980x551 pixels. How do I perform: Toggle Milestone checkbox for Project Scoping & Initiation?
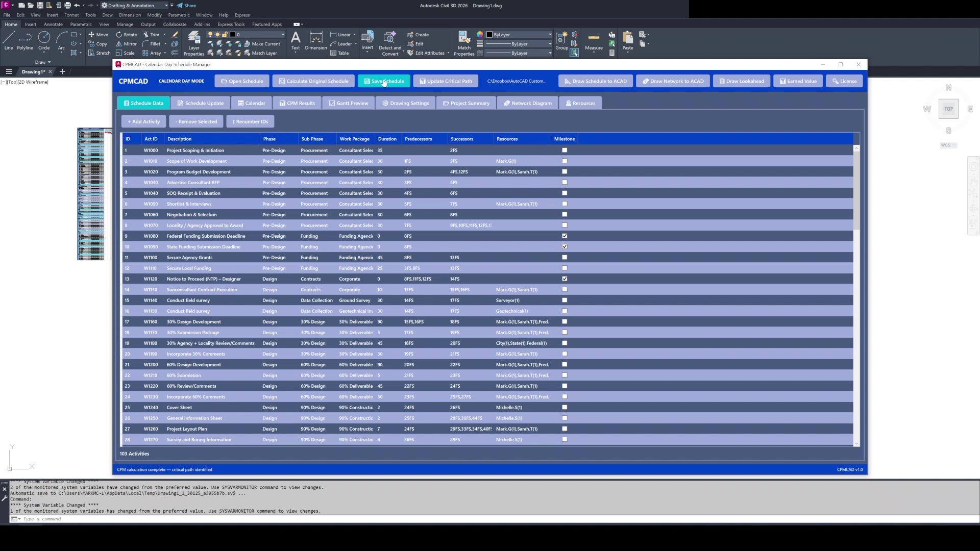pos(565,150)
